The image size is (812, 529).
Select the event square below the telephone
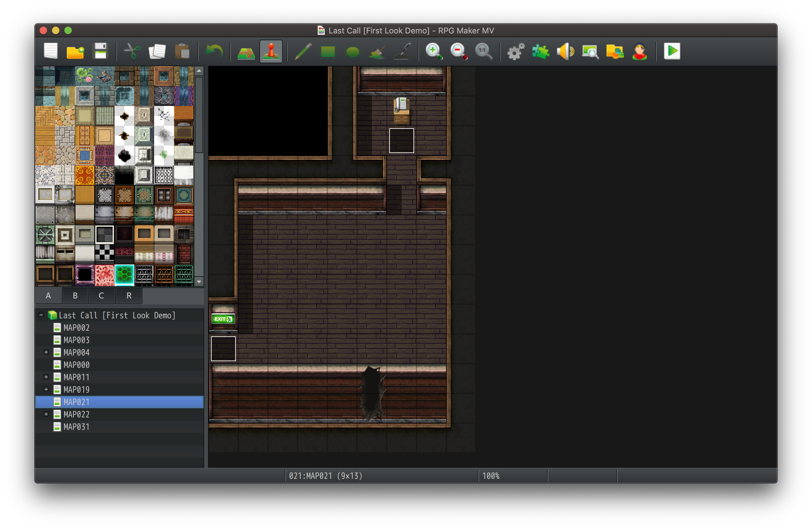402,140
